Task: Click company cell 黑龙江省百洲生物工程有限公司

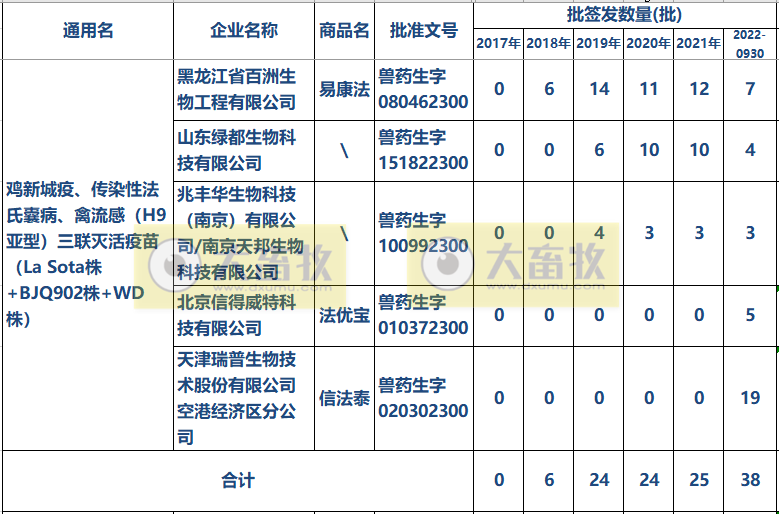Action: coord(244,90)
